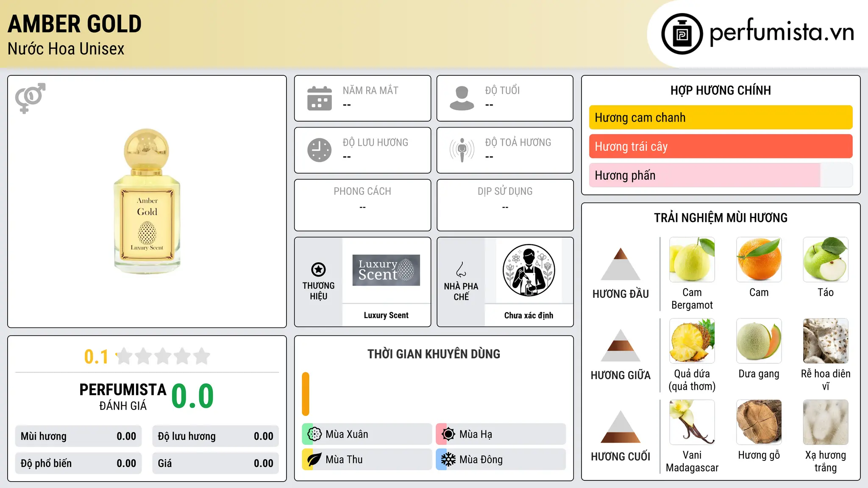The image size is (868, 488).
Task: Click the Độ toả hương label text
Action: (518, 142)
